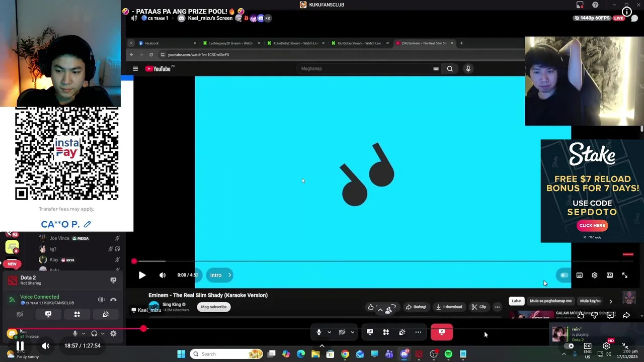
Task: Stream Dota 2 with share icon
Action: coord(113,280)
